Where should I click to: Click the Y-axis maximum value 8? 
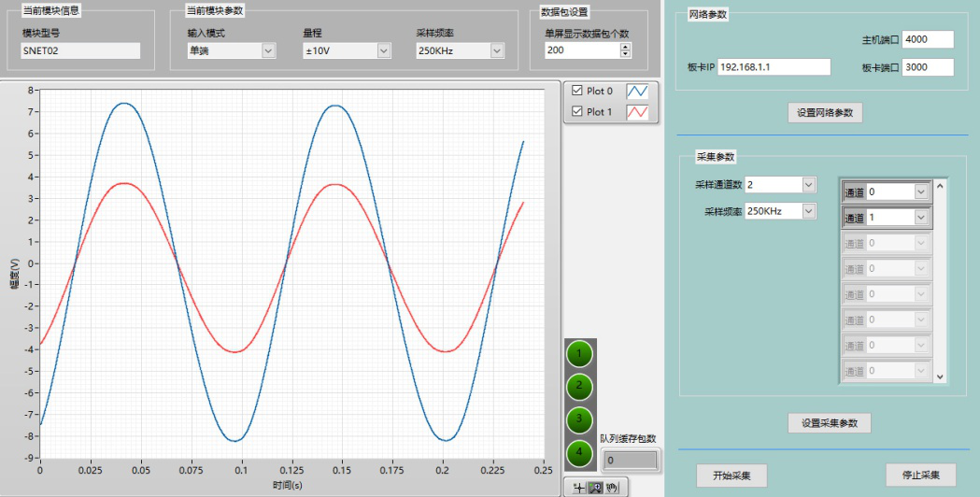click(x=30, y=90)
